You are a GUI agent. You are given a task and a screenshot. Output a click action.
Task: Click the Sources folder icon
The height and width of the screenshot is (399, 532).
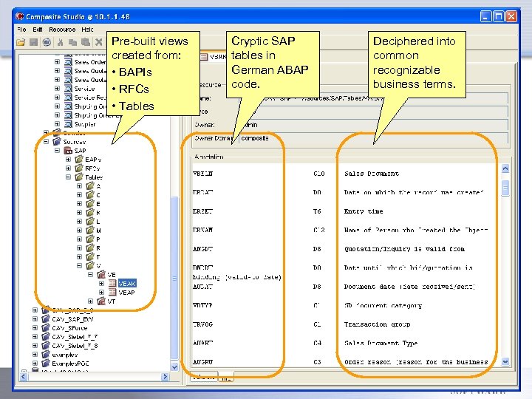coord(57,141)
